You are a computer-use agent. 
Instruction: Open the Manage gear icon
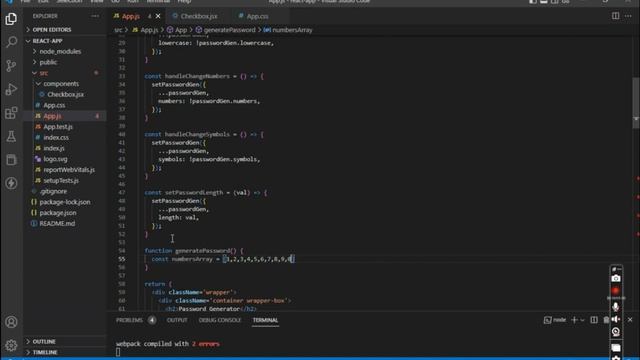(x=11, y=345)
